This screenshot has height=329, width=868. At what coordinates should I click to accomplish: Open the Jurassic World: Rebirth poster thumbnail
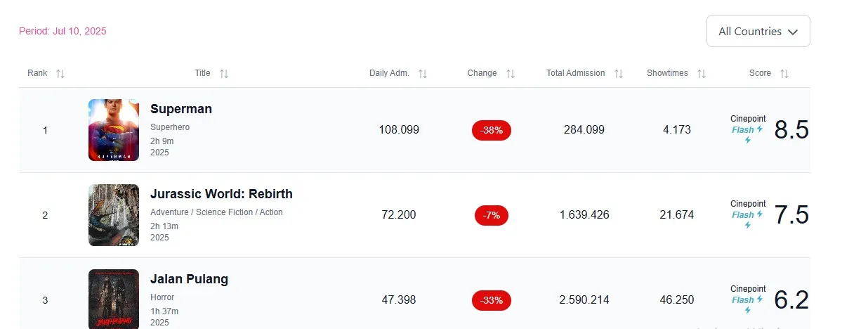coord(114,215)
